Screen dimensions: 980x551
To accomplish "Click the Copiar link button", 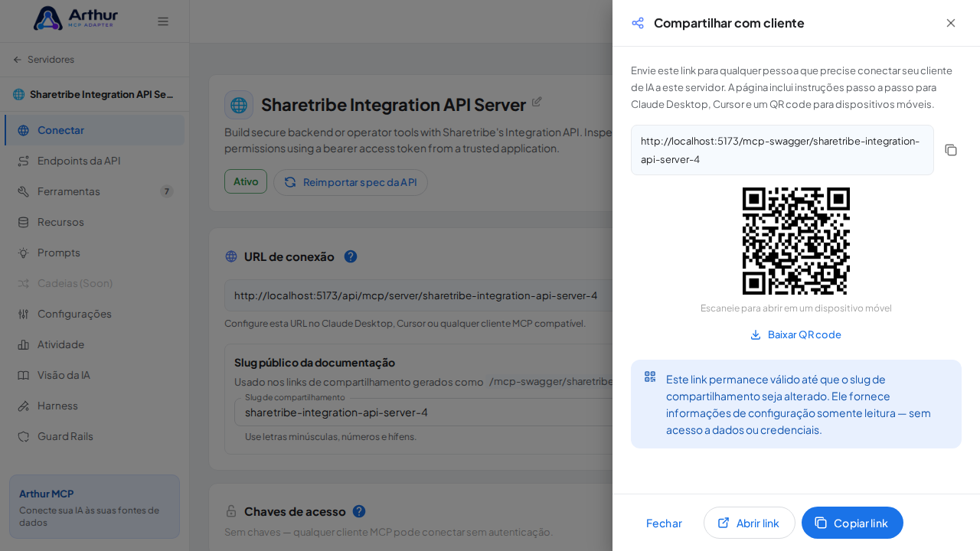I will [x=852, y=523].
